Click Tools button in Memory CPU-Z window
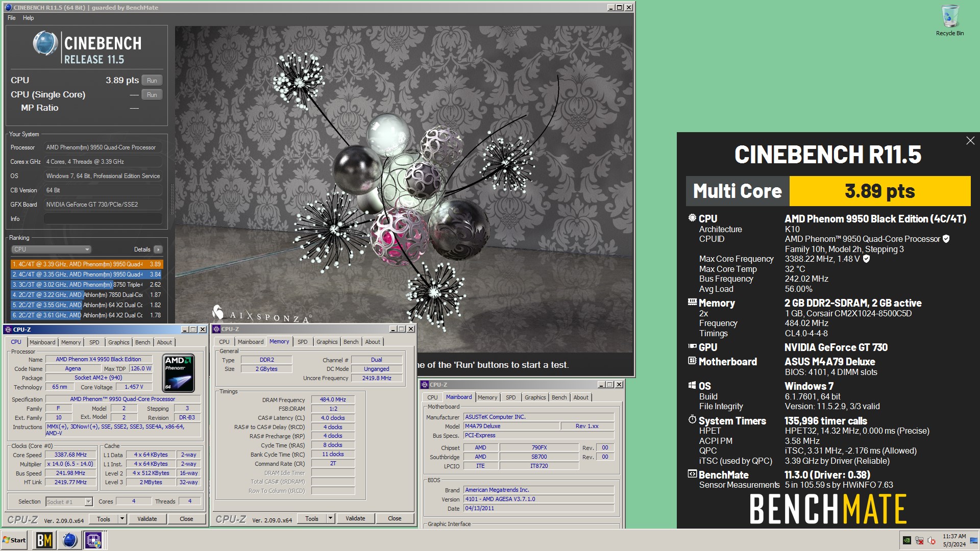Viewport: 980px width, 551px height. click(x=312, y=518)
